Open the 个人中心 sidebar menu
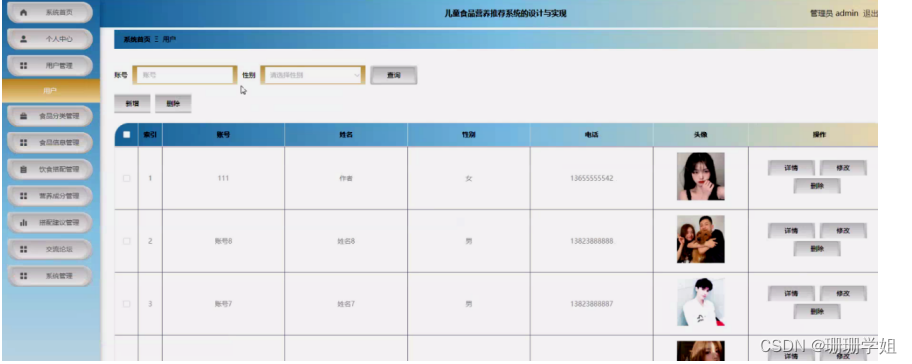The width and height of the screenshot is (912, 364). [x=50, y=39]
